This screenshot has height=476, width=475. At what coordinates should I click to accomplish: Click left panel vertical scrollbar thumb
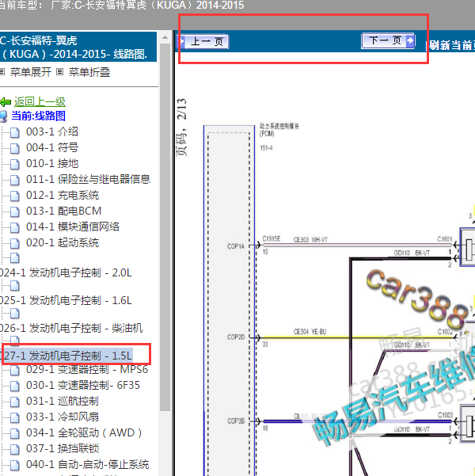click(x=165, y=227)
